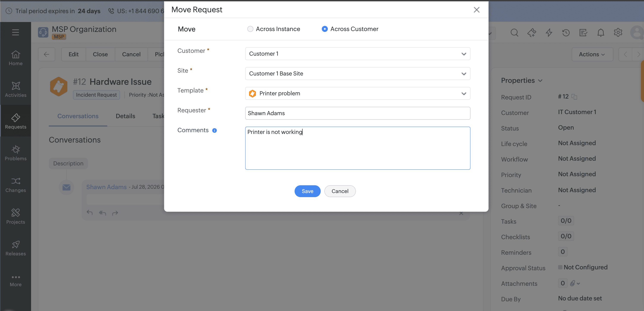
Task: Click the dialog Cancel button
Action: [340, 191]
